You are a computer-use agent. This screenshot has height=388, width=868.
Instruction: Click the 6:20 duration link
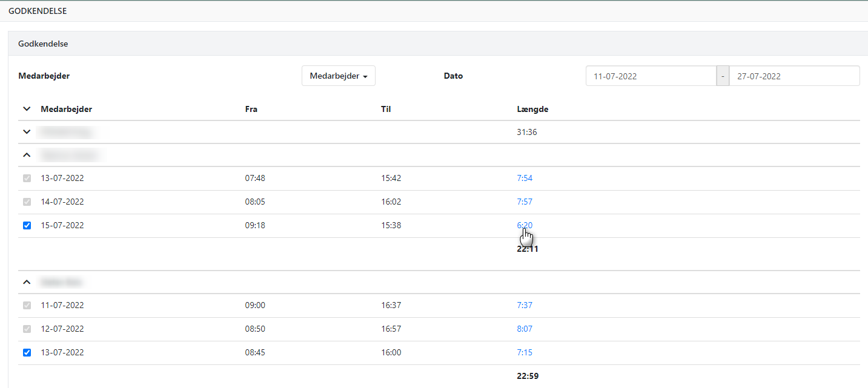click(525, 226)
